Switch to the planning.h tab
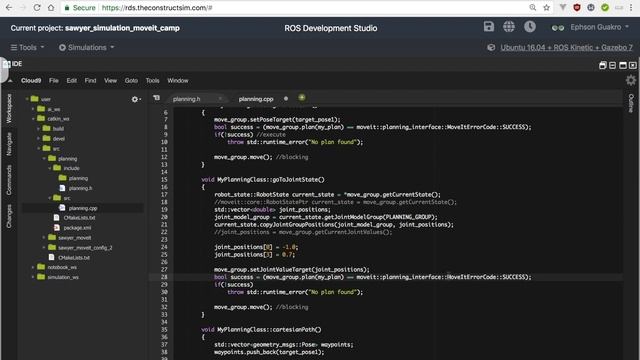This screenshot has height=360, width=640. 187,99
